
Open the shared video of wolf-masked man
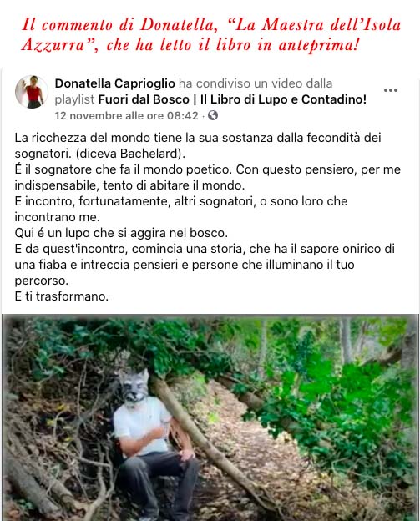pyautogui.click(x=210, y=417)
